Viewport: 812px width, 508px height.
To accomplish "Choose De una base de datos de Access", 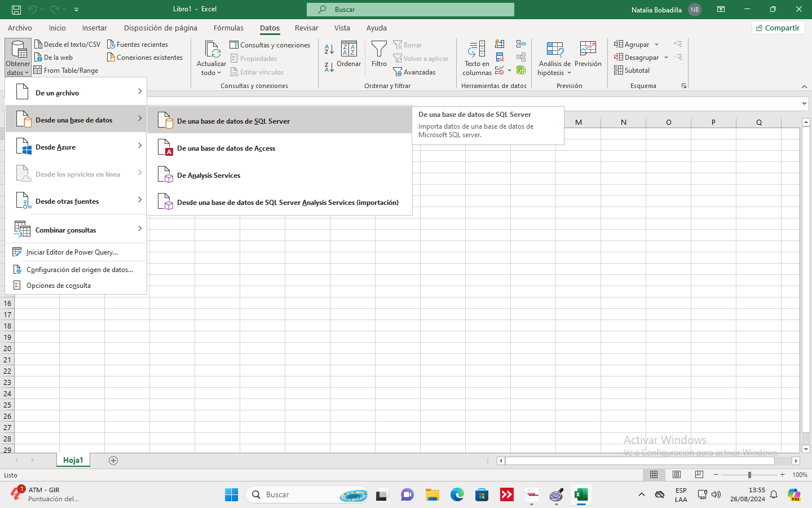I will (x=226, y=148).
